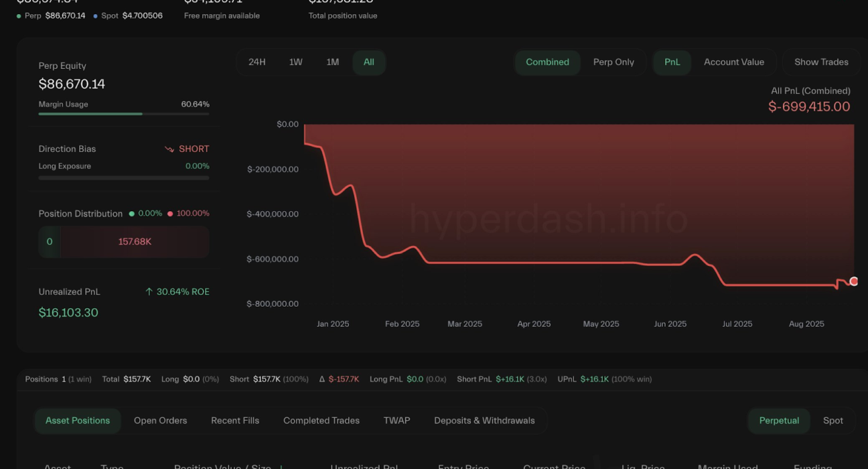Click the Short $157.7K (100%) summary
The width and height of the screenshot is (868, 469).
269,379
